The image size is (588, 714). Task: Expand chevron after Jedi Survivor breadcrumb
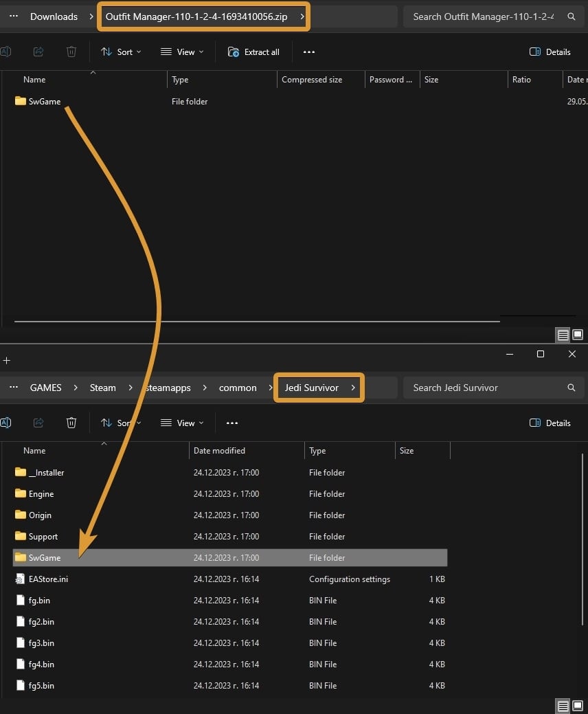[x=353, y=388]
